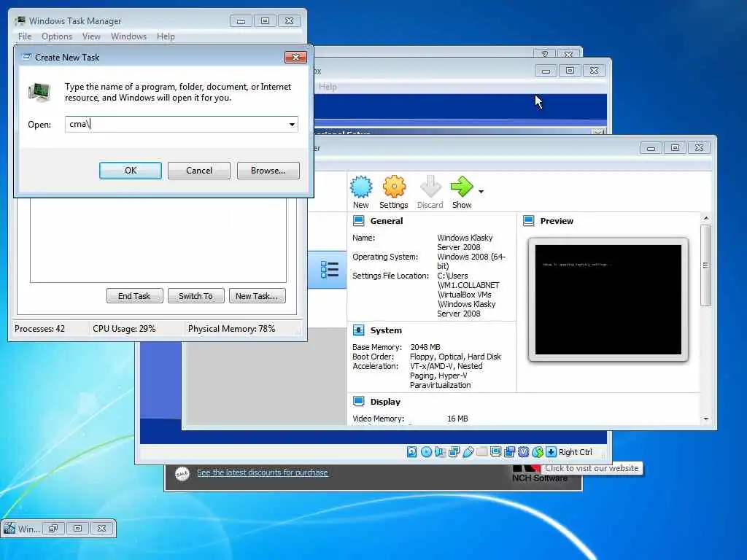Click the USB devices status icon
The width and height of the screenshot is (747, 560).
(468, 452)
